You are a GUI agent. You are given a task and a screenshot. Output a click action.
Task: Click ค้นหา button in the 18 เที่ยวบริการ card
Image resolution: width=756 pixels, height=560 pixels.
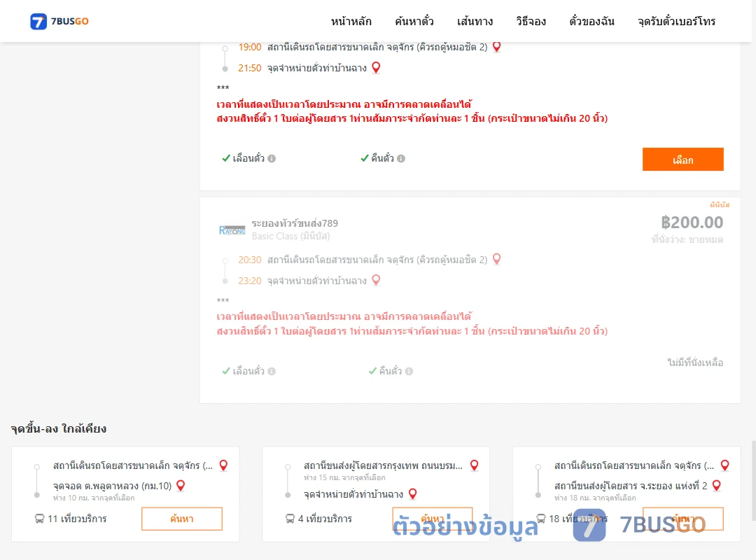coord(682,519)
